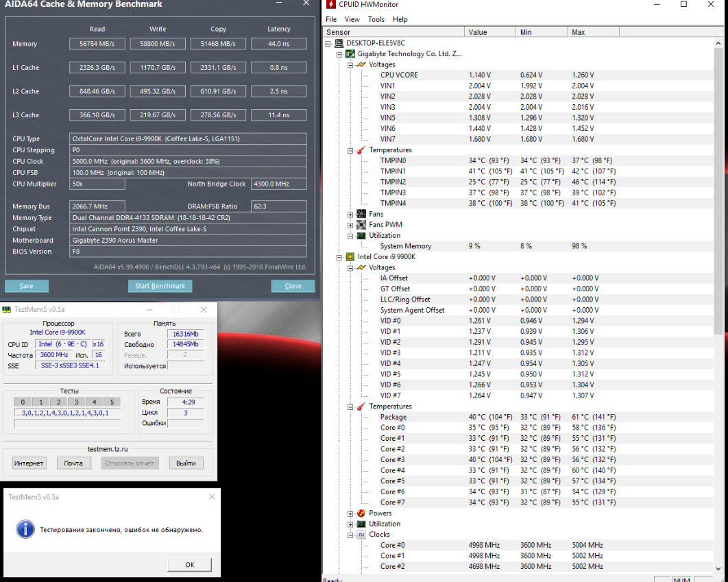Click the motherboard Utilization icon
The image size is (728, 582).
(x=361, y=235)
